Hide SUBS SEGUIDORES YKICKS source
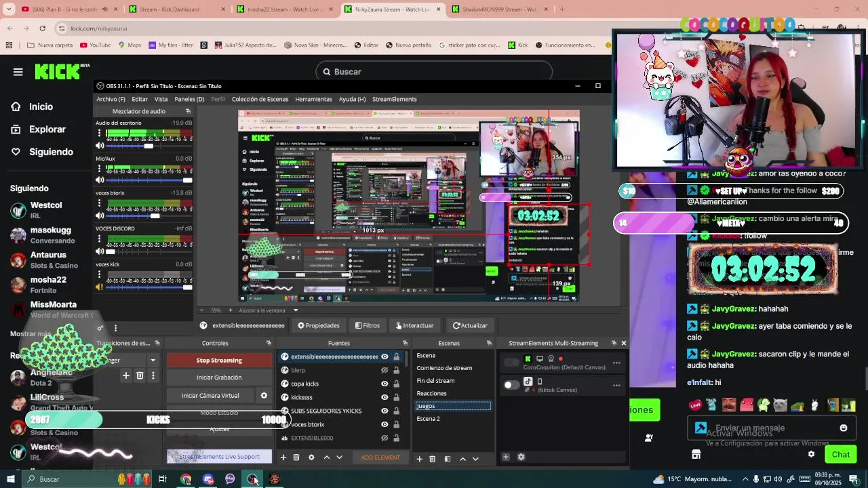868x488 pixels. 384,411
